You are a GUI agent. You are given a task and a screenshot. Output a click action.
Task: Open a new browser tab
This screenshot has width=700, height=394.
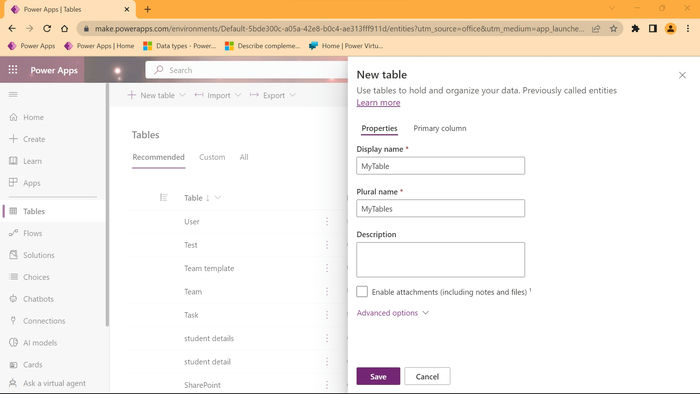point(147,9)
